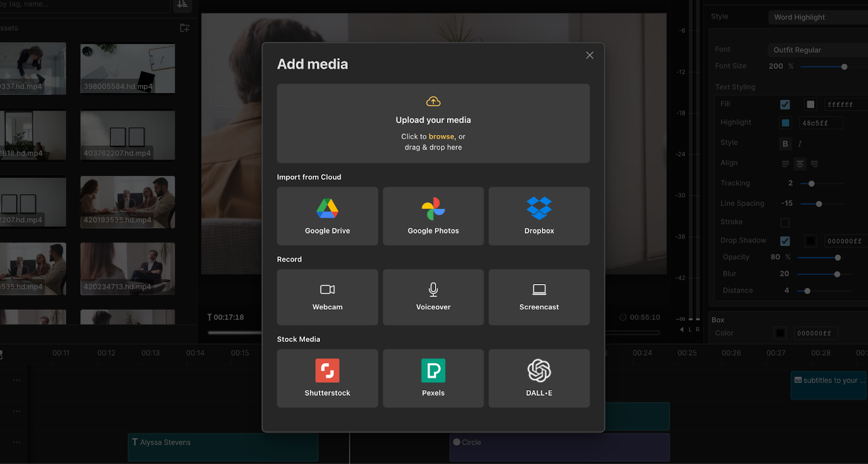Click the cloud upload icon
The image size is (868, 464).
[433, 101]
